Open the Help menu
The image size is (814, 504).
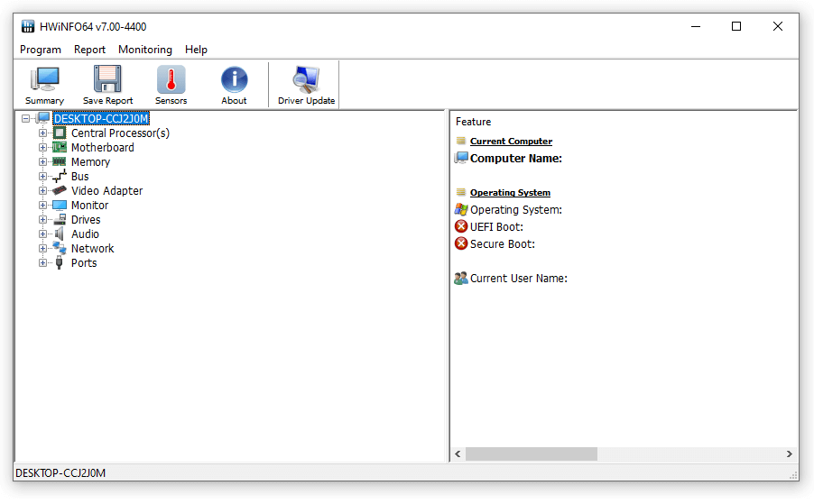196,50
